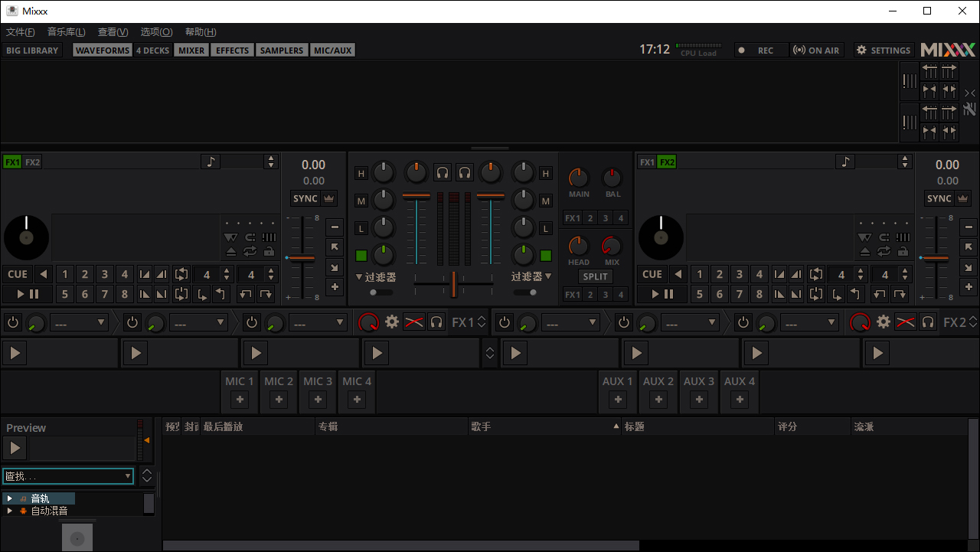
Task: Open the 选项(O) menu
Action: pos(156,32)
